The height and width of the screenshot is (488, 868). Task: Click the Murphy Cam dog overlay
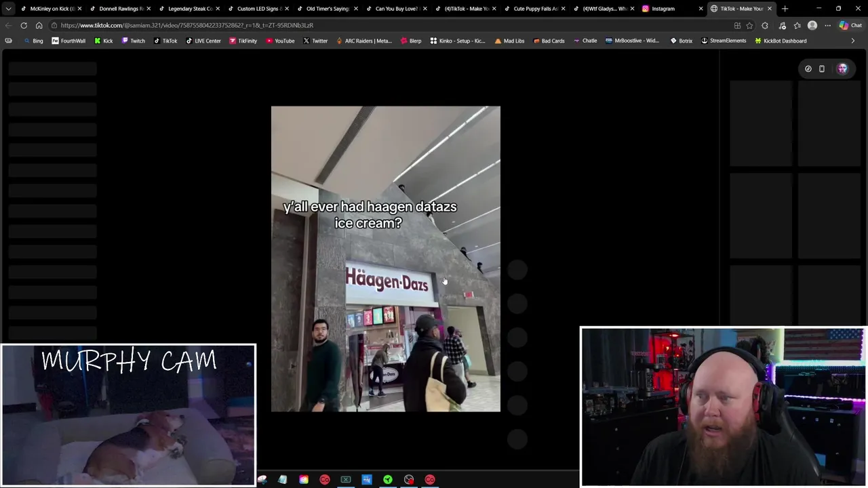tap(128, 415)
